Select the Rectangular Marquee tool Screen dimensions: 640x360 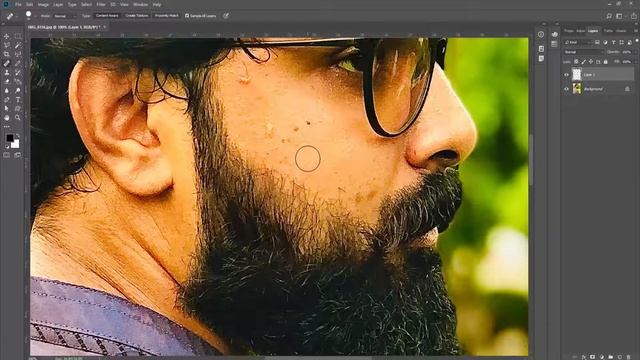tap(18, 36)
